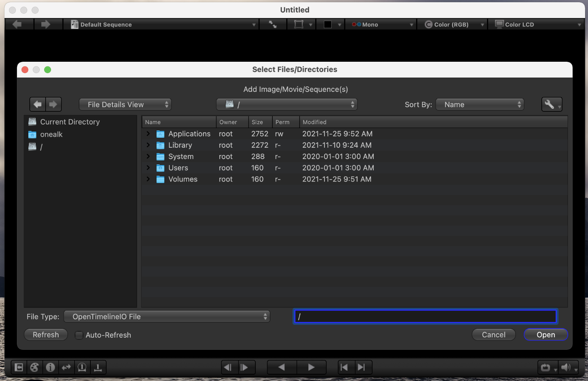Open the Sort By Name dropdown
The height and width of the screenshot is (381, 588).
[480, 104]
